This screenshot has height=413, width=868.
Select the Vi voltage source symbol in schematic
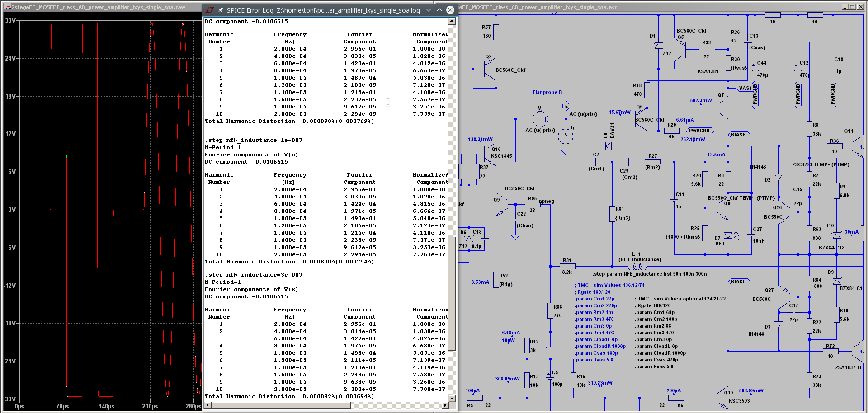coord(540,119)
